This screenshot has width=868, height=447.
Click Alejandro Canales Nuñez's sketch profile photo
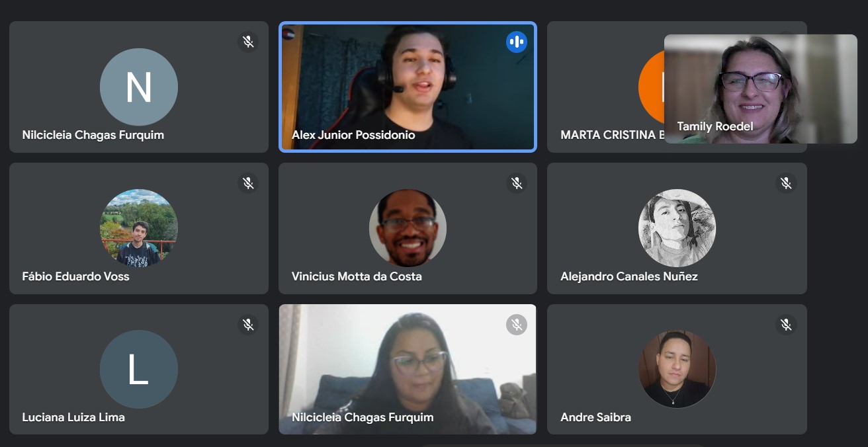(x=677, y=228)
